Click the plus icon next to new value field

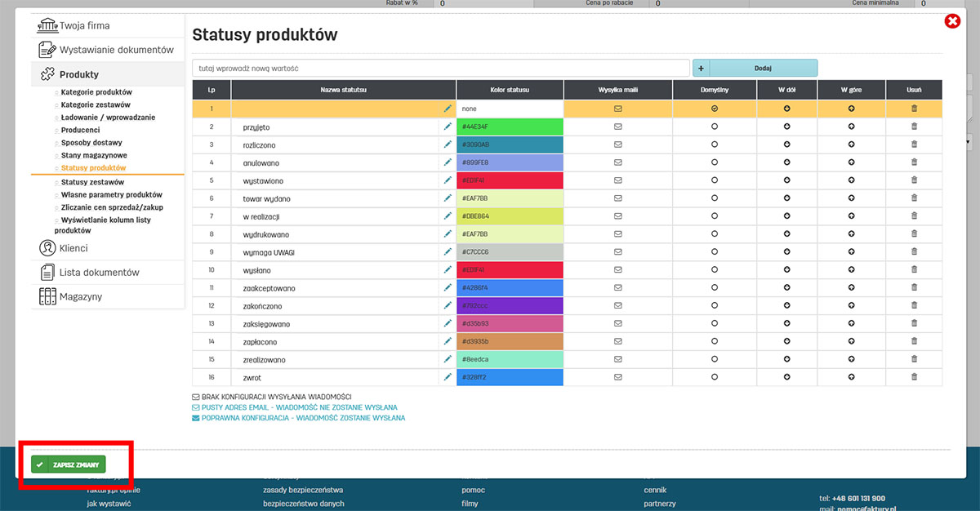(x=699, y=67)
